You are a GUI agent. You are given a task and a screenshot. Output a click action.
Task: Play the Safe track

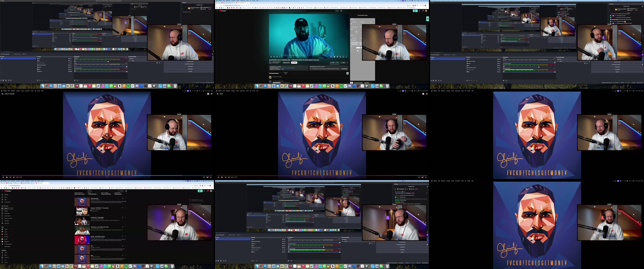222,177
